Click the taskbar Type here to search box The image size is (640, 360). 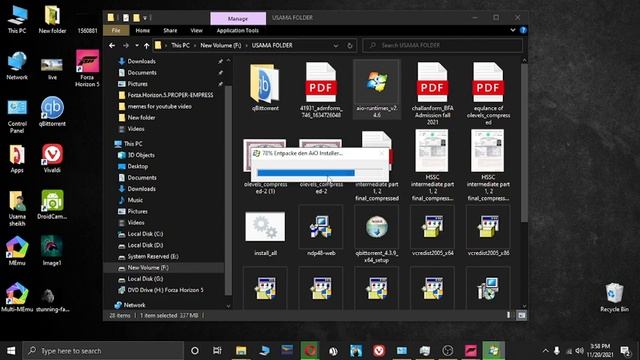tap(103, 351)
